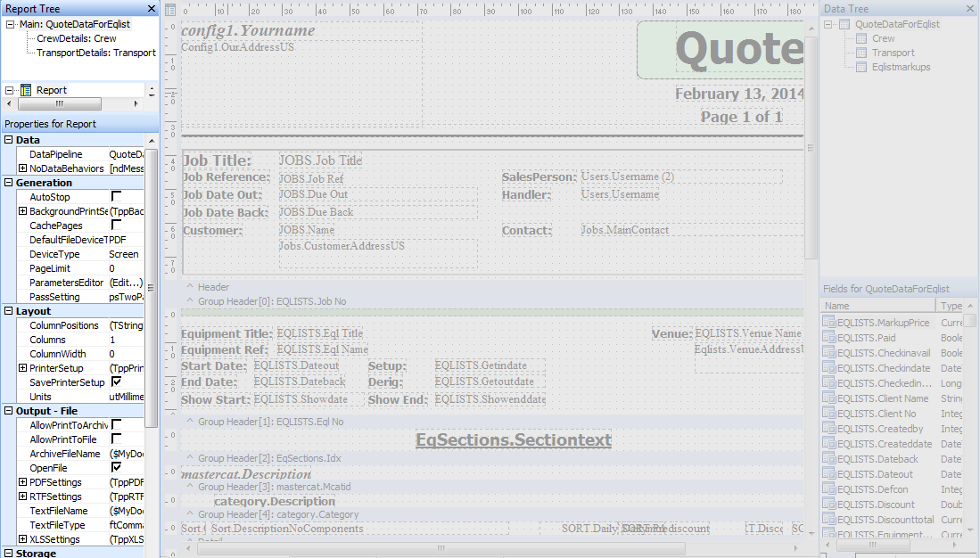Click the ruler corner icon at top-left of the design canvas
Image resolution: width=980 pixels, height=558 pixels.
tap(170, 10)
